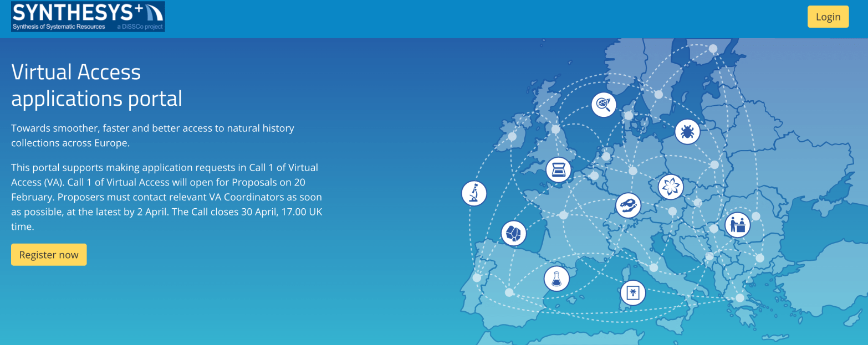Click the dinosaur skull fossil icon

(628, 206)
